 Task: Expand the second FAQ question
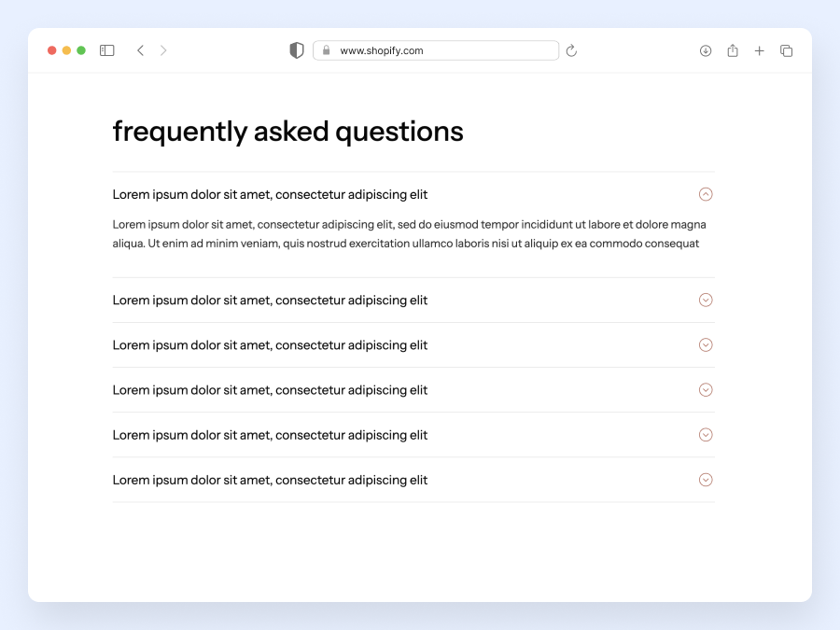click(706, 300)
